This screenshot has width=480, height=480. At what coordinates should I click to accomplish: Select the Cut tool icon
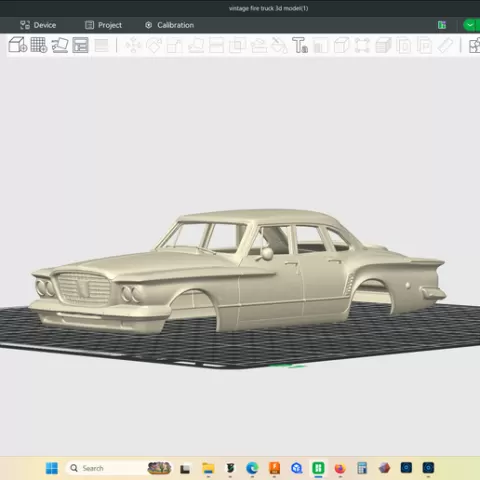tap(216, 46)
